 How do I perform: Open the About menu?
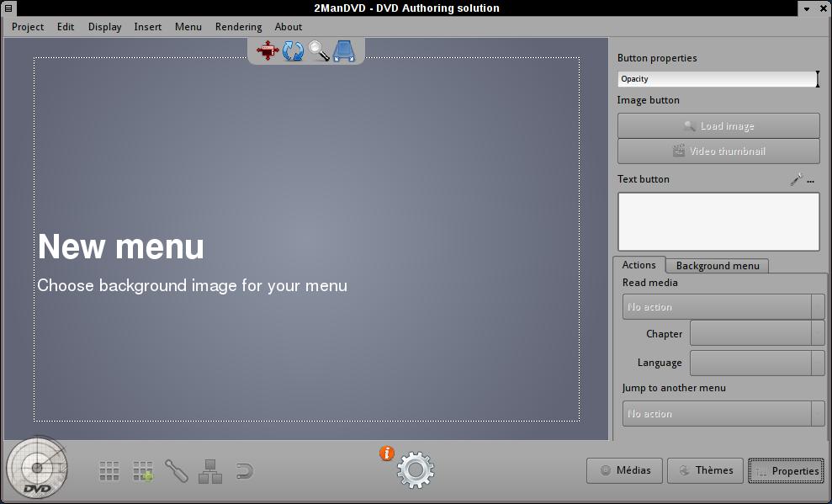tap(288, 27)
